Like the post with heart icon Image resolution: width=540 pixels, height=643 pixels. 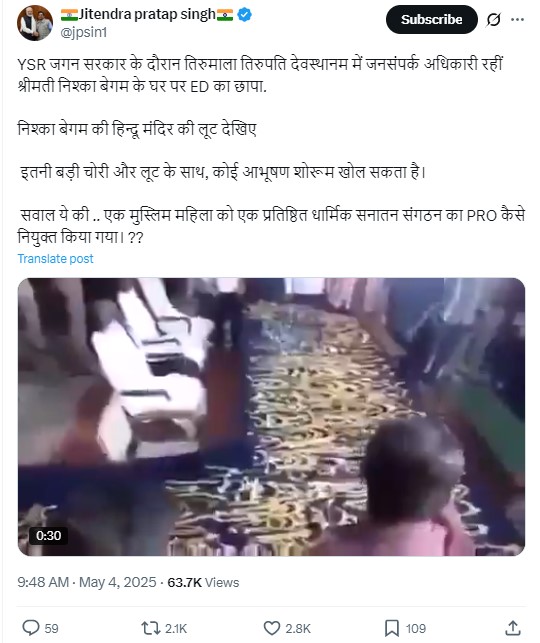tap(271, 628)
